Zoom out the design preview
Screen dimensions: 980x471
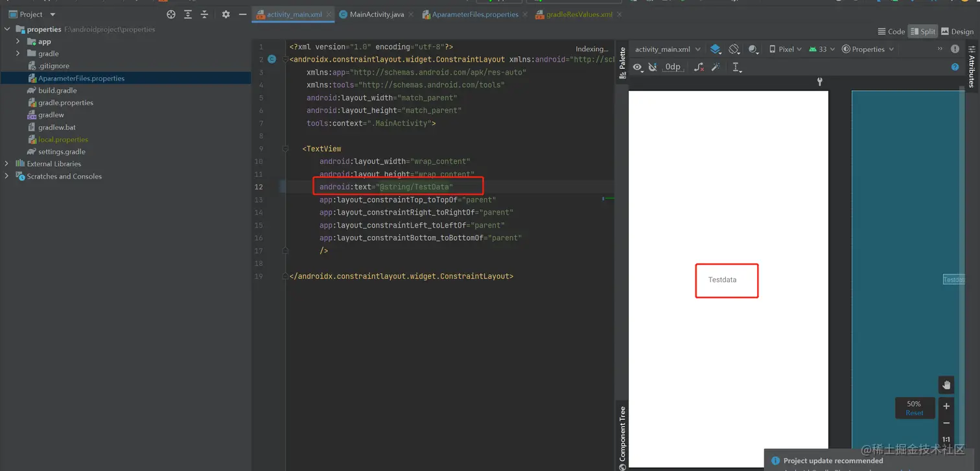click(x=946, y=423)
